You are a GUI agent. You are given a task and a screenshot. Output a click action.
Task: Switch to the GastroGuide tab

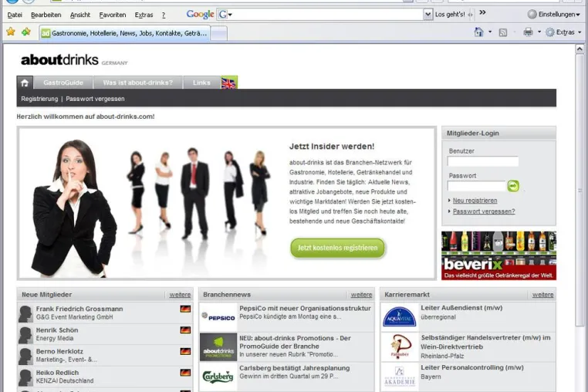[x=63, y=83]
